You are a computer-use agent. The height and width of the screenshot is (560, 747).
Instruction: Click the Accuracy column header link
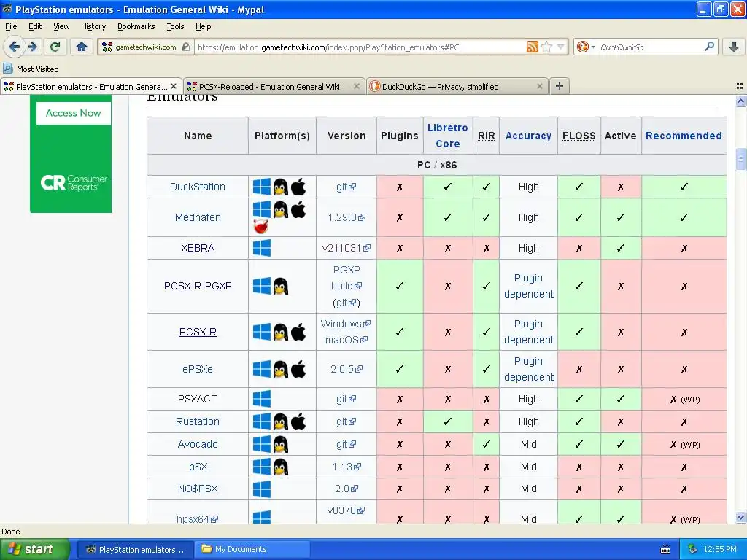pos(528,136)
